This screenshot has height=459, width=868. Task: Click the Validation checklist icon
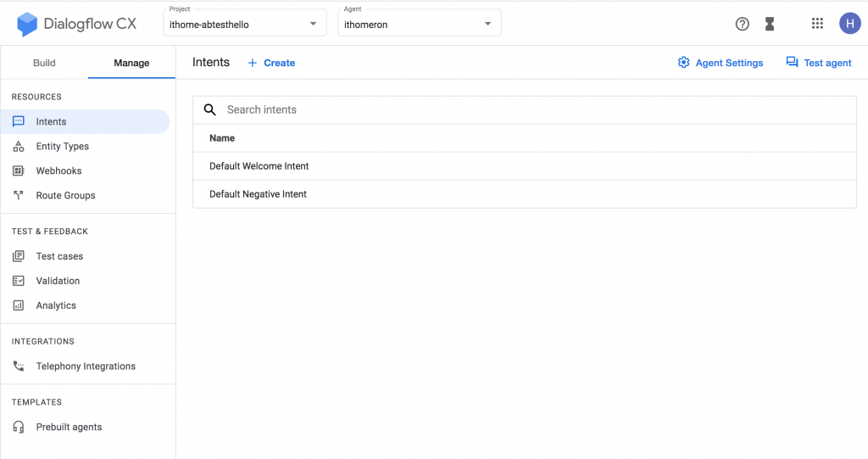[x=19, y=281]
